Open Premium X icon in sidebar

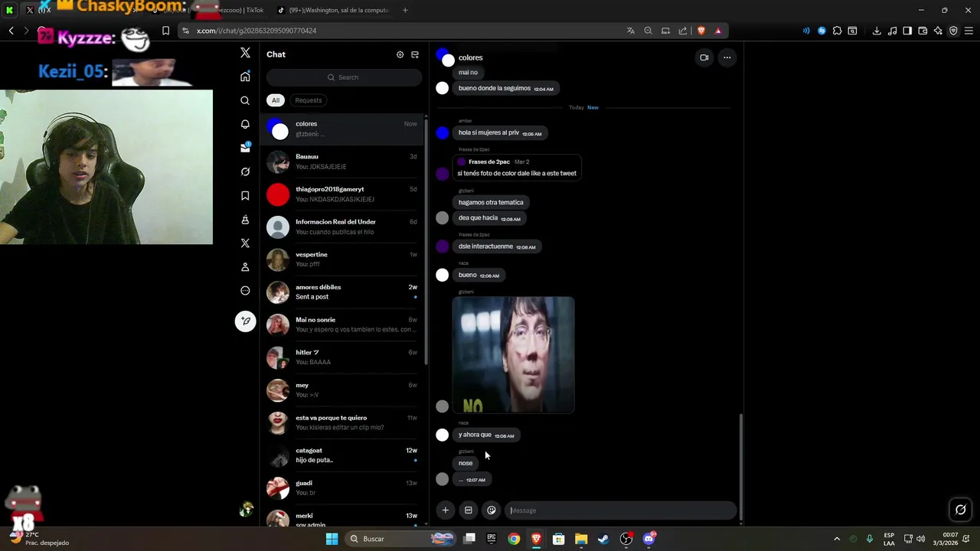point(245,243)
